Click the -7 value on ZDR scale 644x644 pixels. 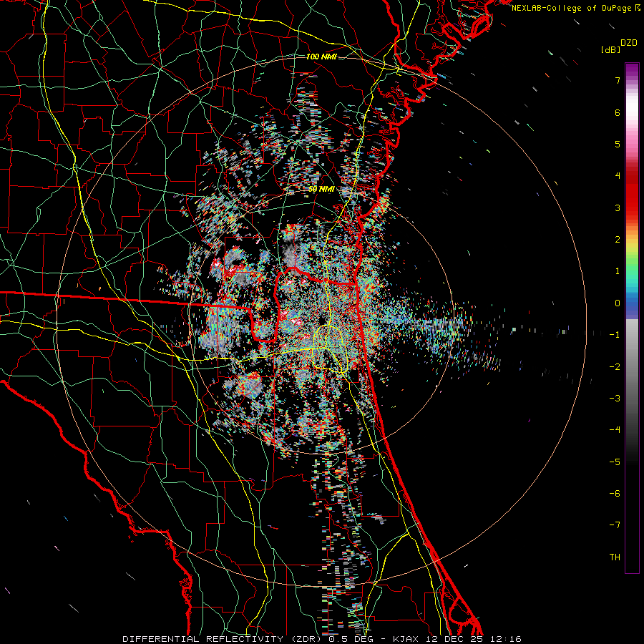[x=615, y=525]
